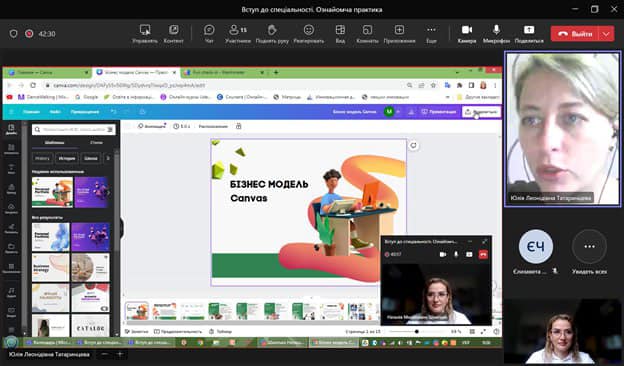Open the Teams Chat panel

coord(209,34)
